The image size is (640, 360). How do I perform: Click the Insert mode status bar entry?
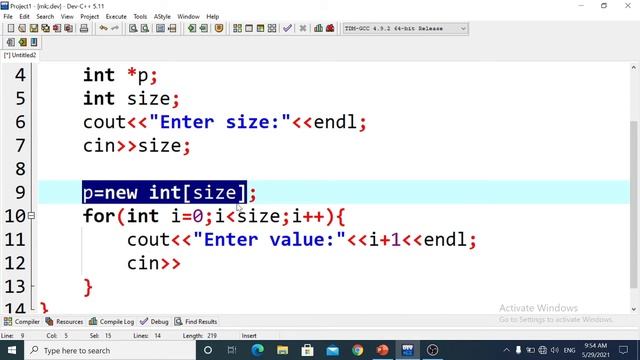pyautogui.click(x=249, y=336)
